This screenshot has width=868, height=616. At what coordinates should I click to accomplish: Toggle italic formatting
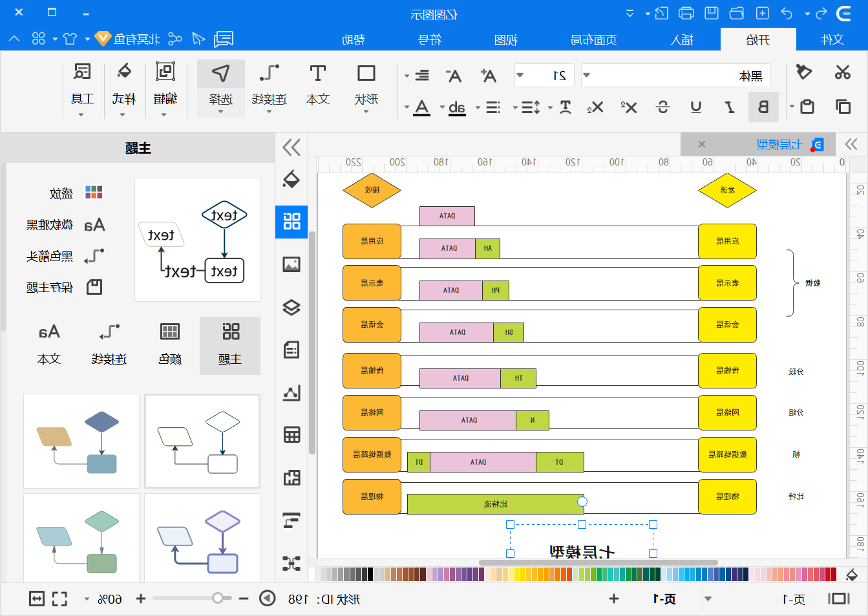[730, 107]
